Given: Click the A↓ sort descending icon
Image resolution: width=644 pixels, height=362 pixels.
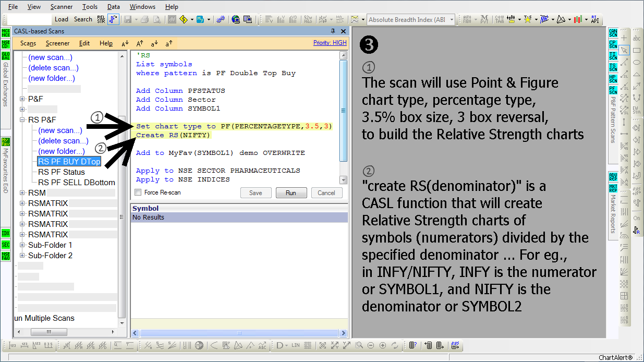Looking at the screenshot, I should point(125,44).
